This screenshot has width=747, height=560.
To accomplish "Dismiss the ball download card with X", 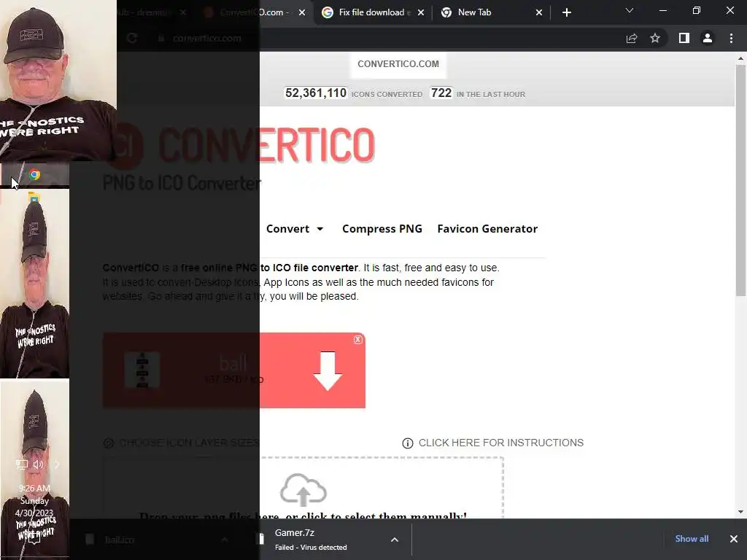I will coord(357,340).
